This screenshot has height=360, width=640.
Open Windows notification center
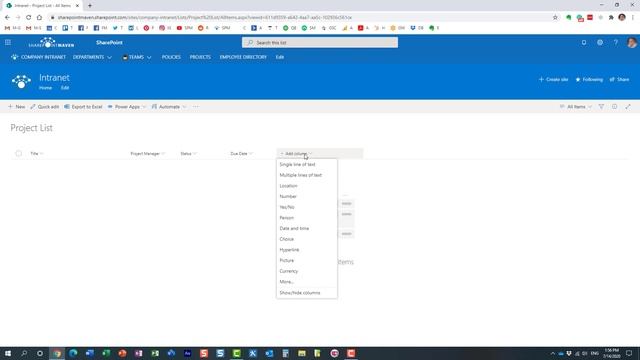coord(629,353)
